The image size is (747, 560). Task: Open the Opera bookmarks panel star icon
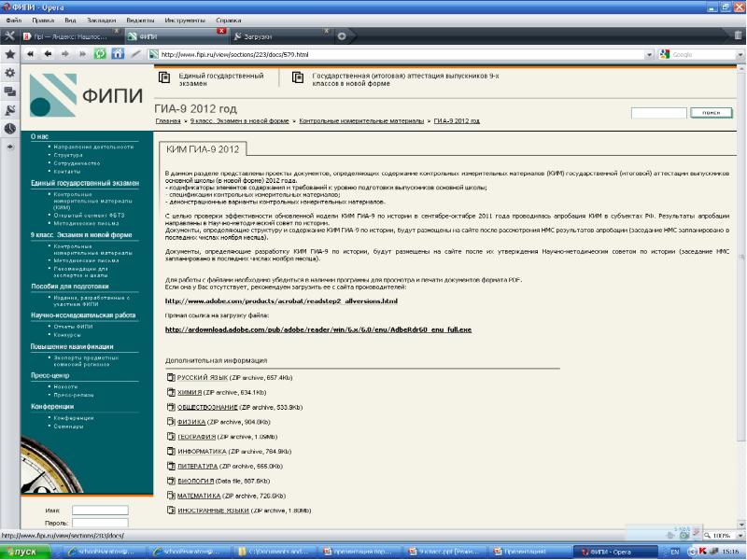9,54
